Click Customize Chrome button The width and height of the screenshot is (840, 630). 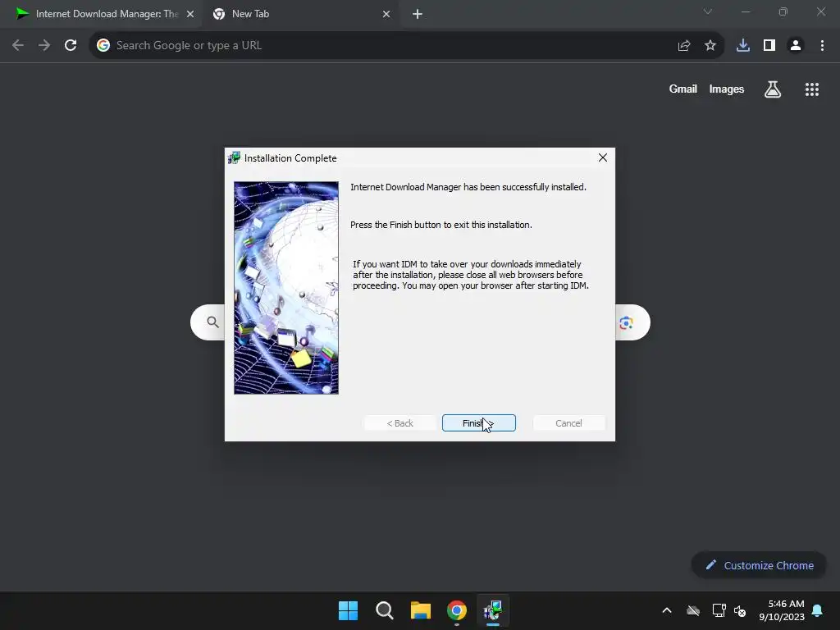click(x=759, y=565)
